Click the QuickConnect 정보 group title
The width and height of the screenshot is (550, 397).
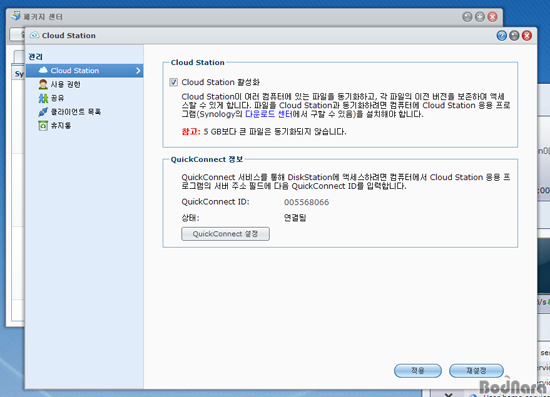[207, 160]
